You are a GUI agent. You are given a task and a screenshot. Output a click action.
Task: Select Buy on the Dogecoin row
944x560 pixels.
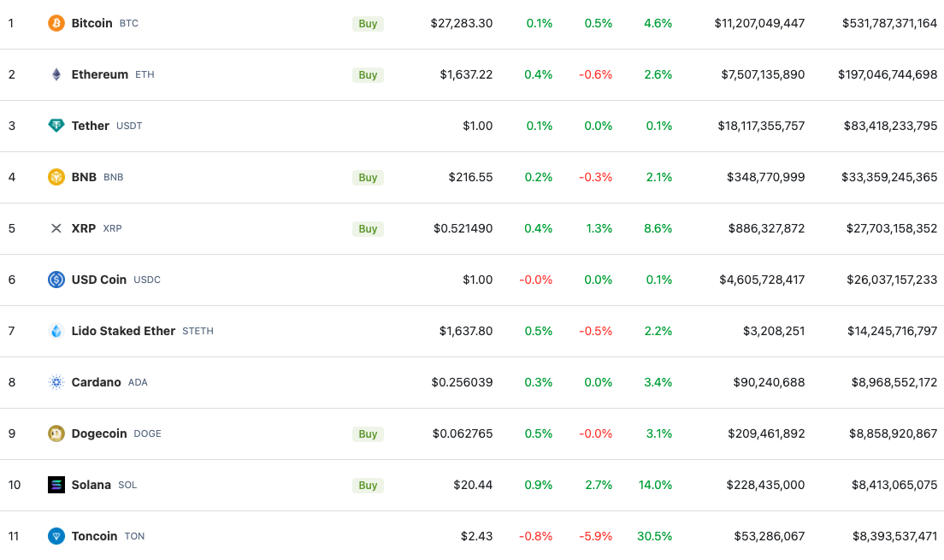coord(368,434)
